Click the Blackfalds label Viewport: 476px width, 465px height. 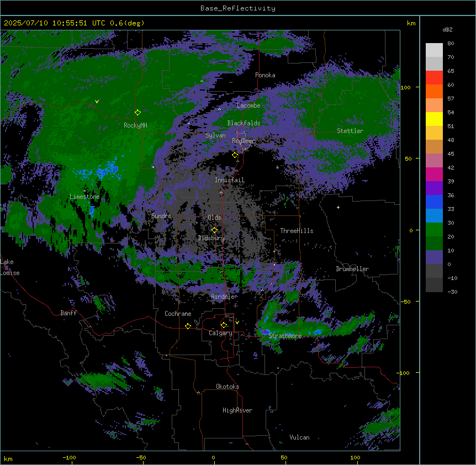[x=244, y=123]
